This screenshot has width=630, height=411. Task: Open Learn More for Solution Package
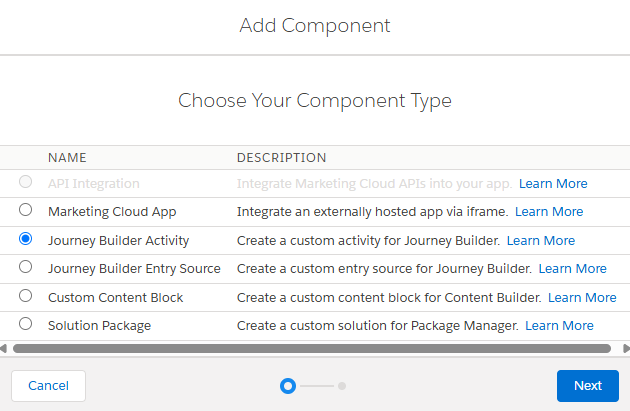[x=559, y=325]
